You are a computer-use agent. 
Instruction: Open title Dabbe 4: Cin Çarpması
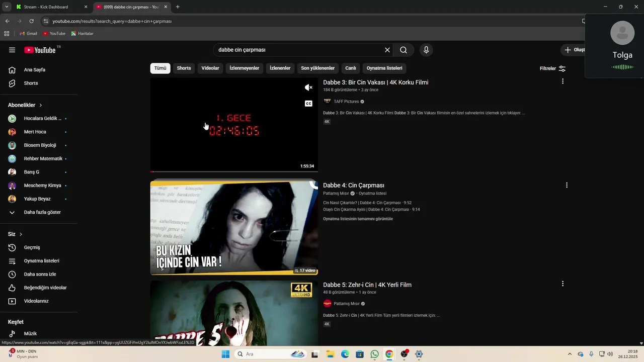pyautogui.click(x=354, y=186)
